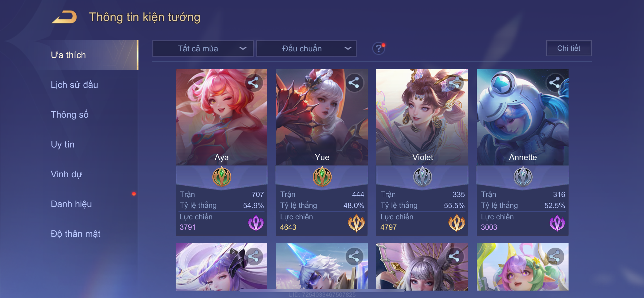
Task: Click Yue's golden Lực chiến rank icon
Action: [356, 223]
